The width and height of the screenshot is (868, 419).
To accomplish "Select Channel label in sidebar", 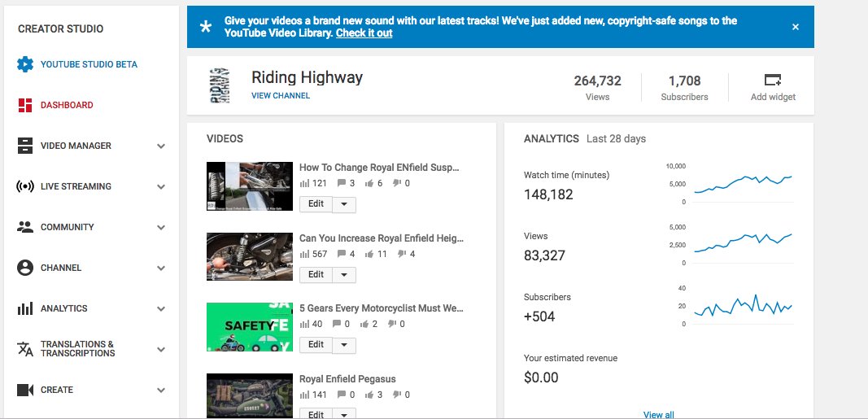I will click(x=61, y=268).
